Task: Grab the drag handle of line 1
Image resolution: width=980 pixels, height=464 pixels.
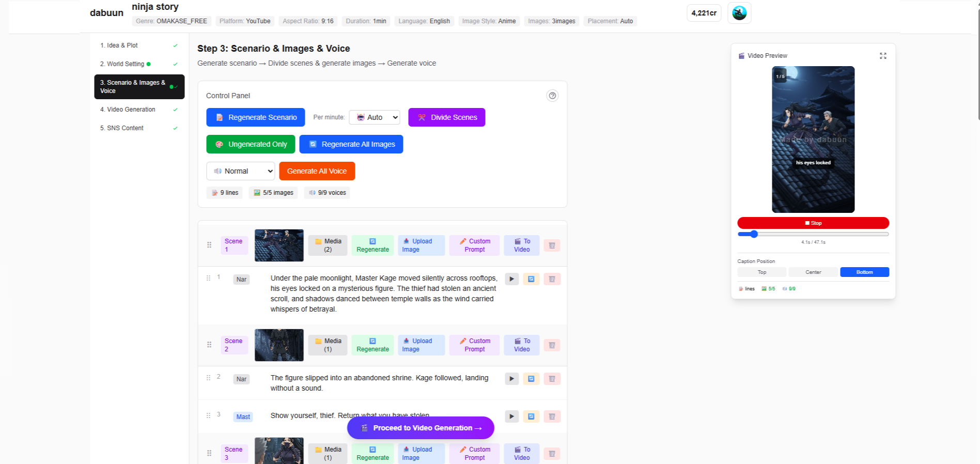Action: click(209, 278)
